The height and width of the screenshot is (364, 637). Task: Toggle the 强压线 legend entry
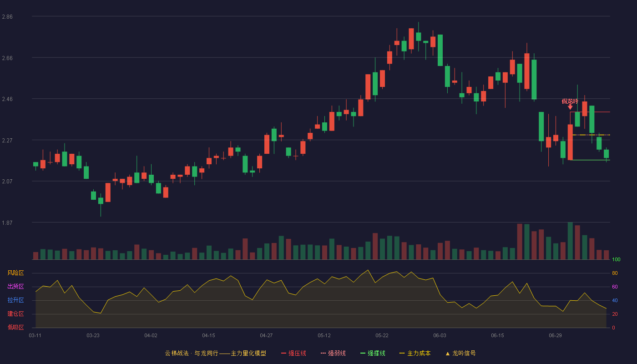coord(293,353)
